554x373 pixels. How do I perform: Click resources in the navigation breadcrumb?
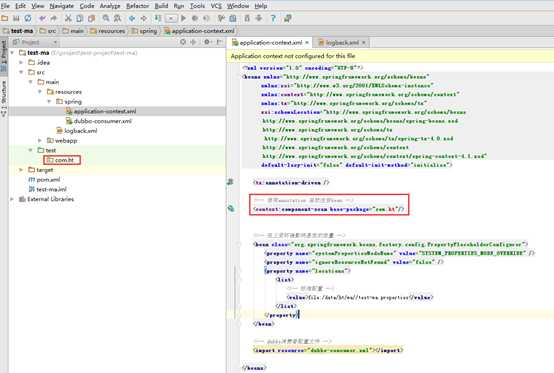(x=108, y=31)
